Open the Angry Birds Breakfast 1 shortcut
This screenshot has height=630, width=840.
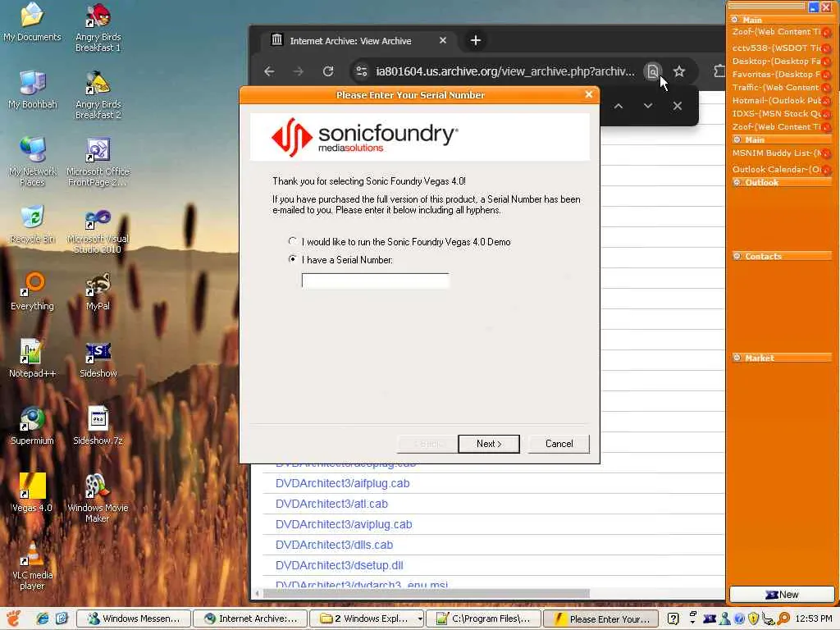coord(98,28)
